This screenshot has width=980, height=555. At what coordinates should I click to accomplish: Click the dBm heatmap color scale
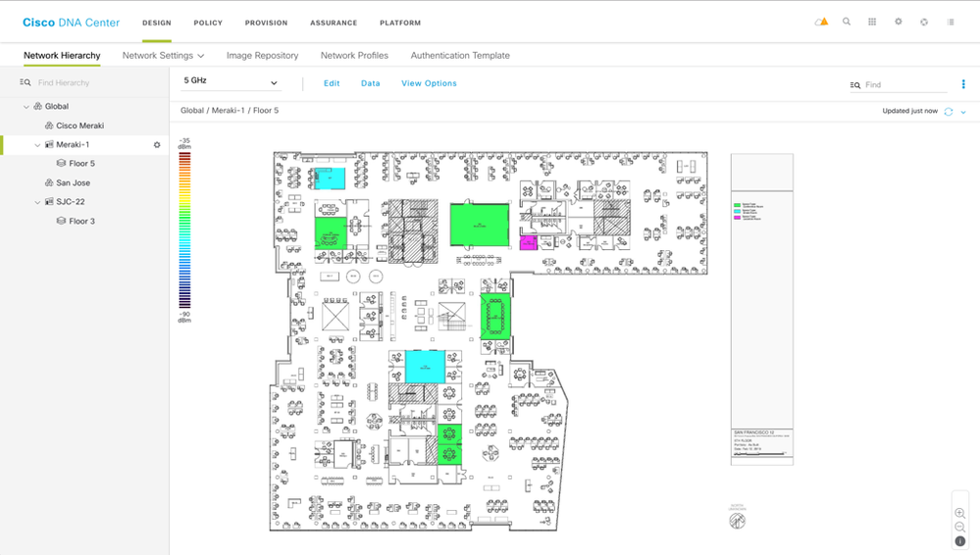tap(184, 230)
